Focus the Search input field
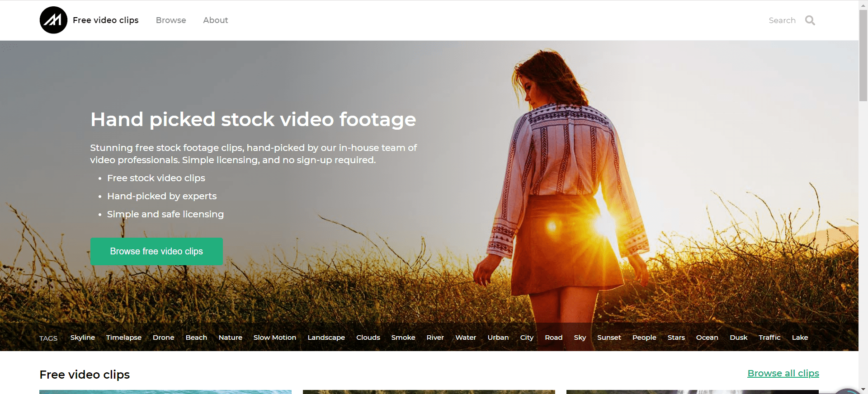Screen dimensions: 868x394 782,20
